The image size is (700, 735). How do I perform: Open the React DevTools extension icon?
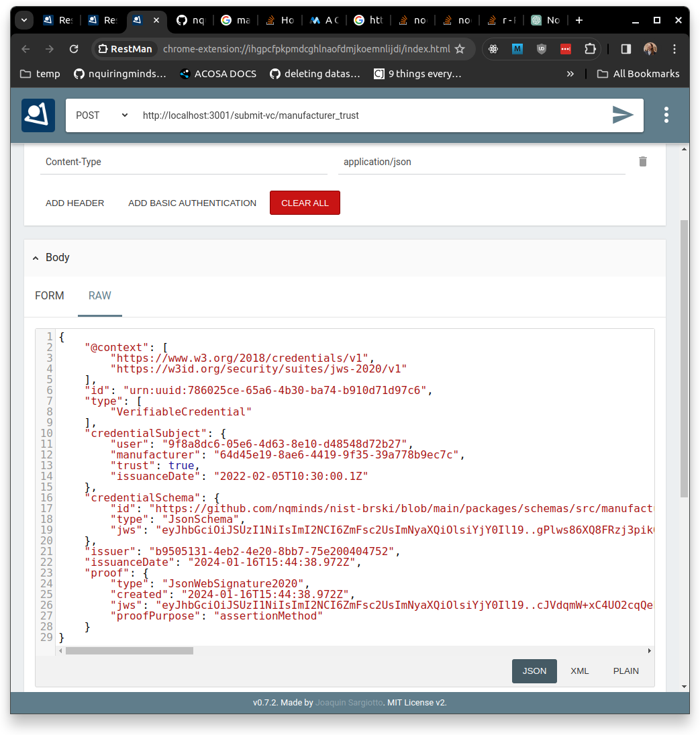point(493,49)
